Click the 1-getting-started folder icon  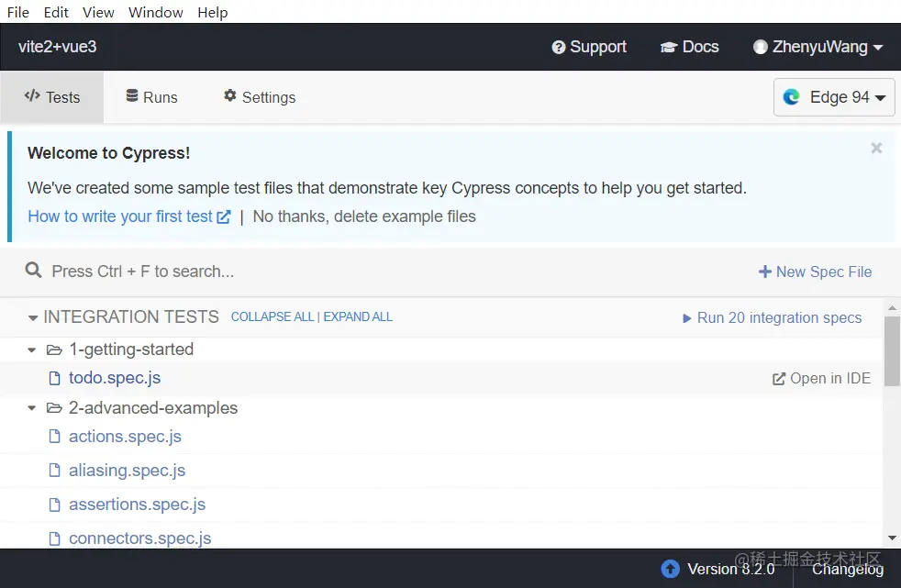pyautogui.click(x=54, y=349)
